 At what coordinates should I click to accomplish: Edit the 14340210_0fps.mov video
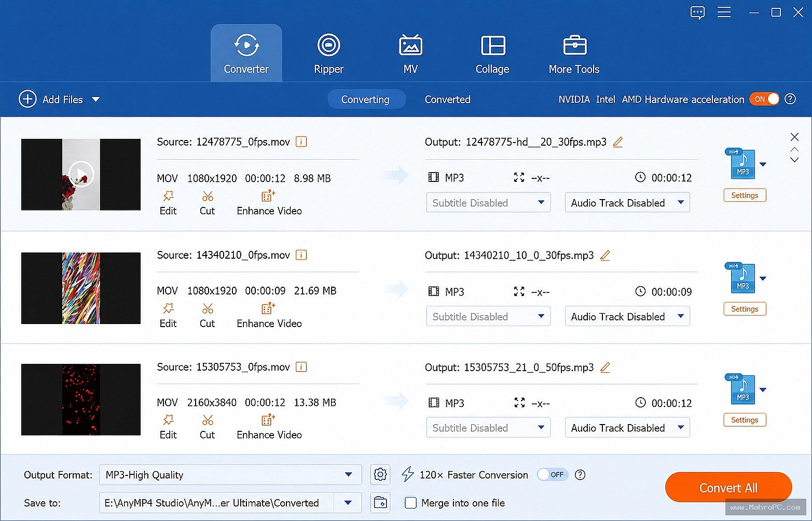click(x=168, y=315)
